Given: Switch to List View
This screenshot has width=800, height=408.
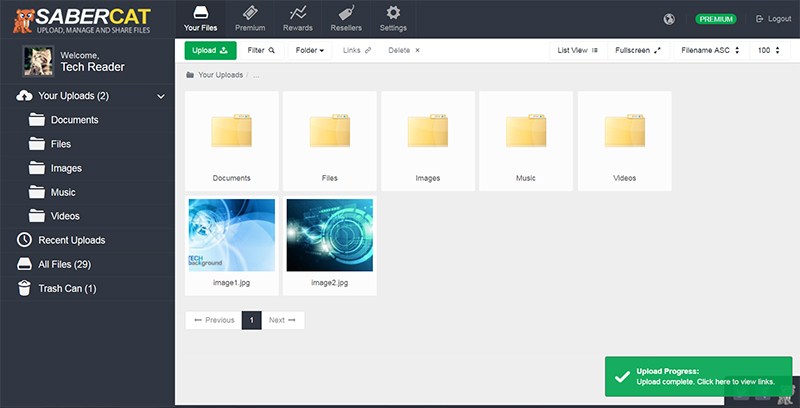Looking at the screenshot, I should 578,50.
